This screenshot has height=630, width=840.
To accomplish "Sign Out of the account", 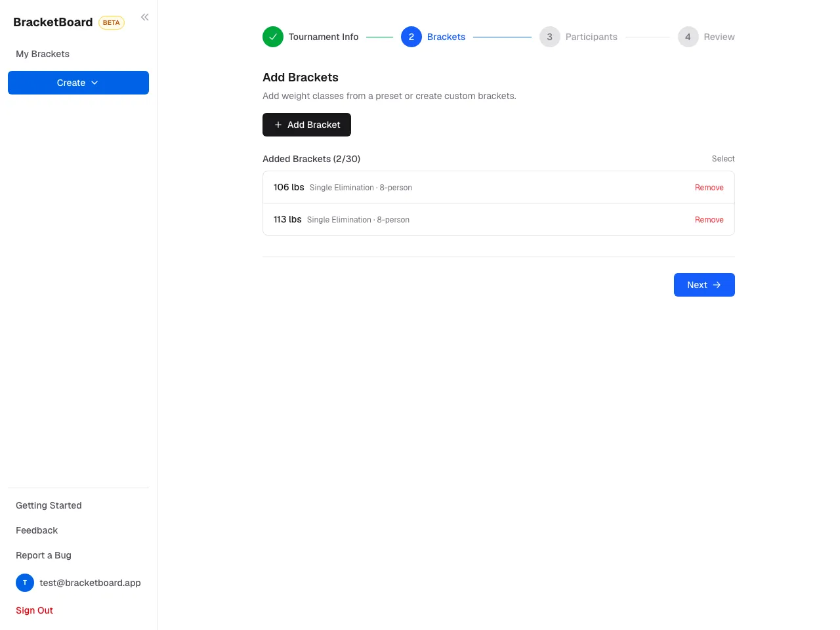I will click(x=34, y=610).
